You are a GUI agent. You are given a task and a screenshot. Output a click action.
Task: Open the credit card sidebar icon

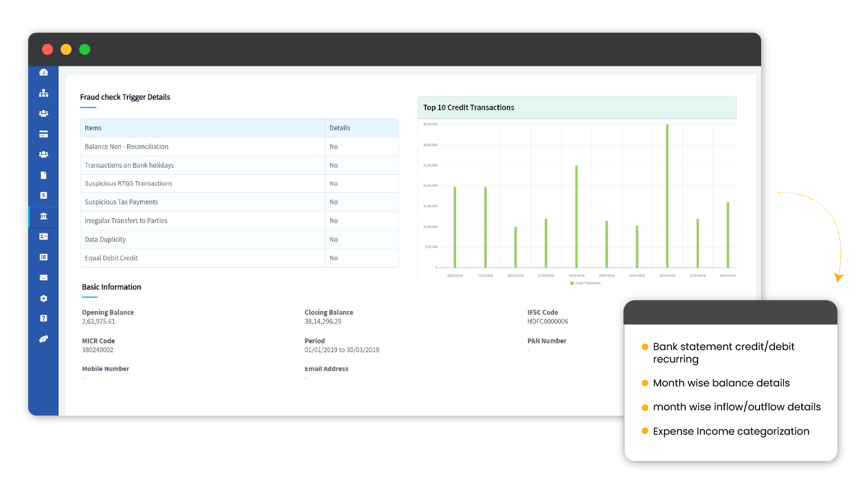pyautogui.click(x=43, y=134)
